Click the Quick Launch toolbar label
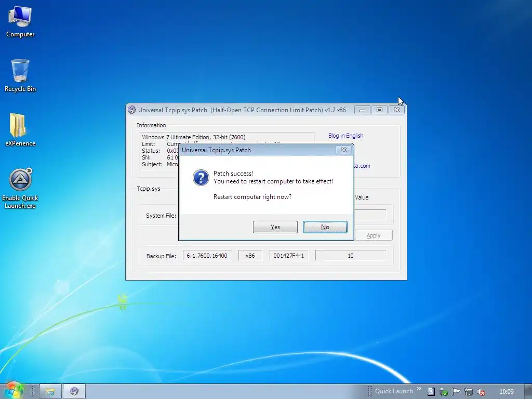Image resolution: width=532 pixels, height=399 pixels. coord(394,391)
